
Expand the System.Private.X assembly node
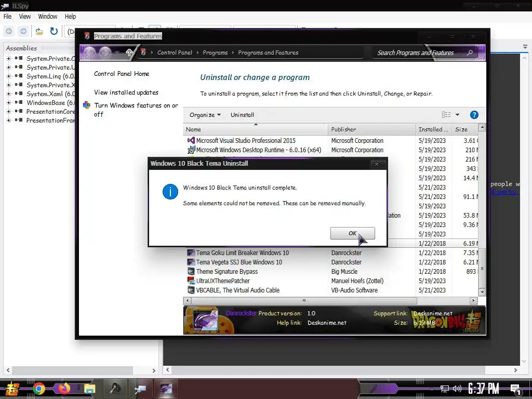coord(8,85)
